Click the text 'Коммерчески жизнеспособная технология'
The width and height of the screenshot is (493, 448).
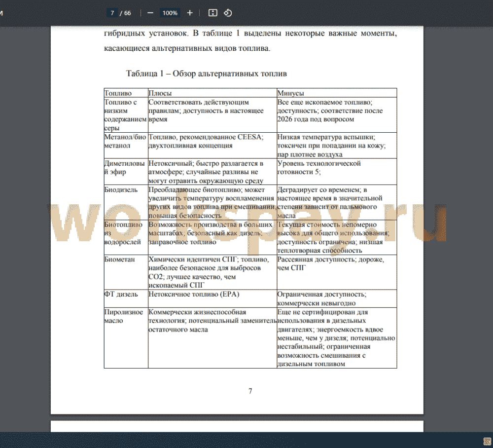[197, 316]
